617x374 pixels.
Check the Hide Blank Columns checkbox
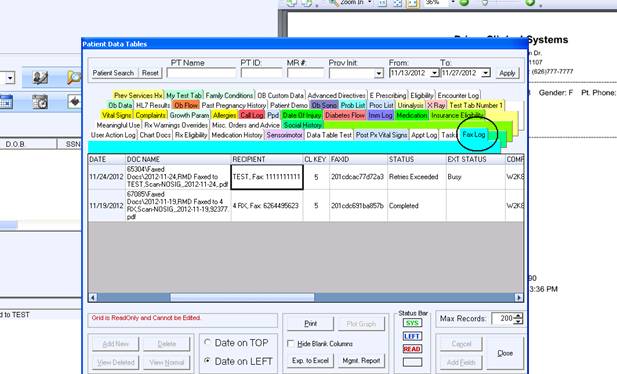(291, 344)
